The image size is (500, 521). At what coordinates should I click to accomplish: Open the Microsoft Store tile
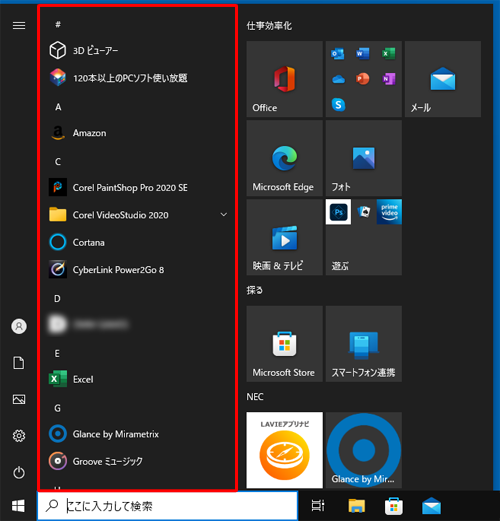tap(284, 344)
